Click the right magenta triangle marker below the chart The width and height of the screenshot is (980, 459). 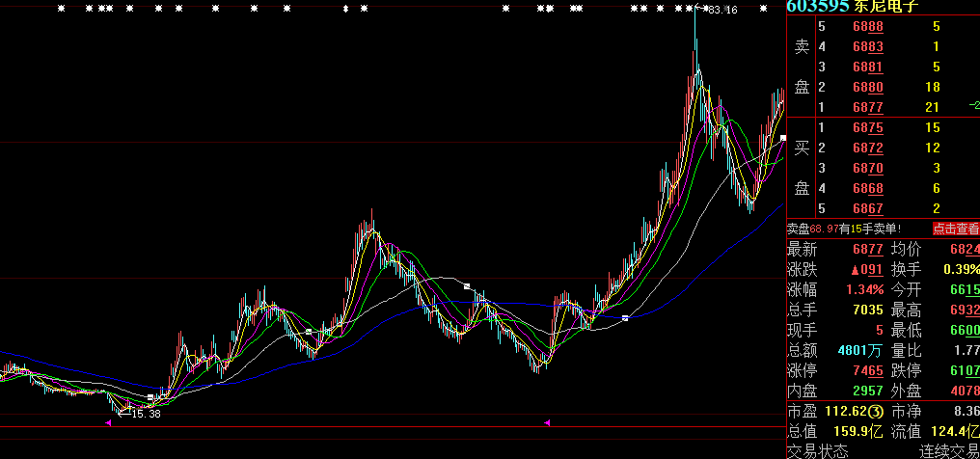(547, 422)
